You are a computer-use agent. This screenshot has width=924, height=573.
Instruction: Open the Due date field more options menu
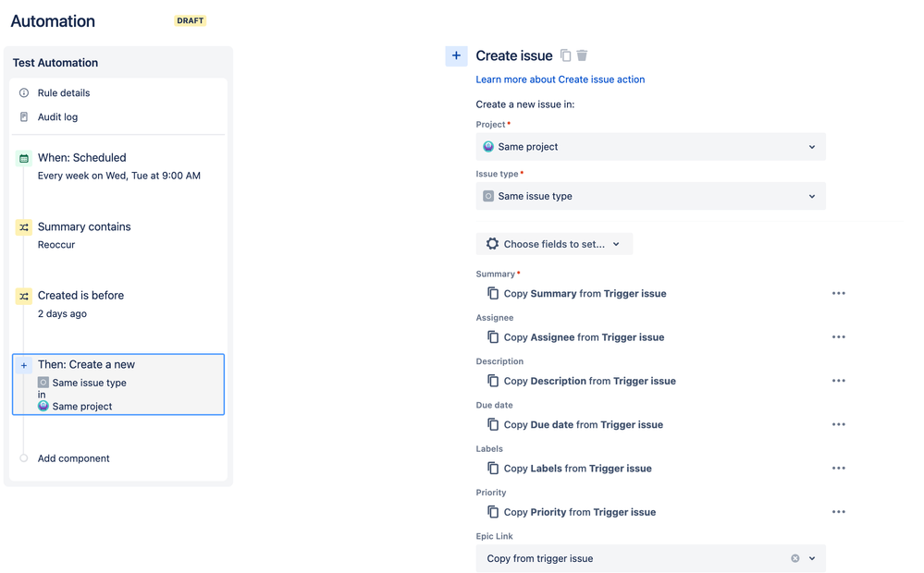[839, 424]
